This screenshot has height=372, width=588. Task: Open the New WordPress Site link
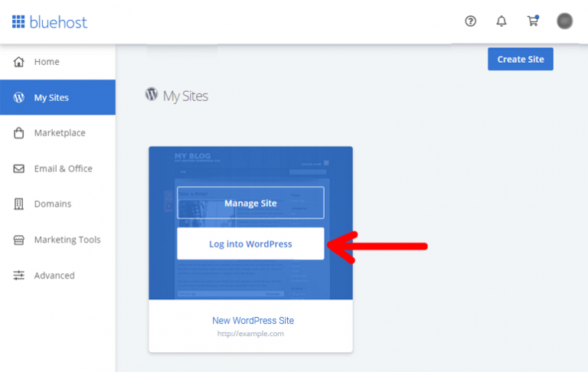point(253,321)
